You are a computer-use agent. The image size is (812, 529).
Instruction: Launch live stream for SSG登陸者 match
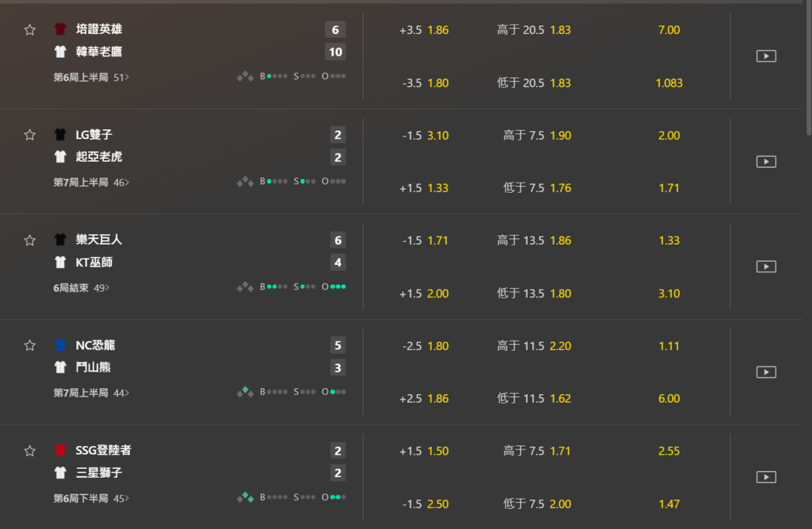click(766, 476)
